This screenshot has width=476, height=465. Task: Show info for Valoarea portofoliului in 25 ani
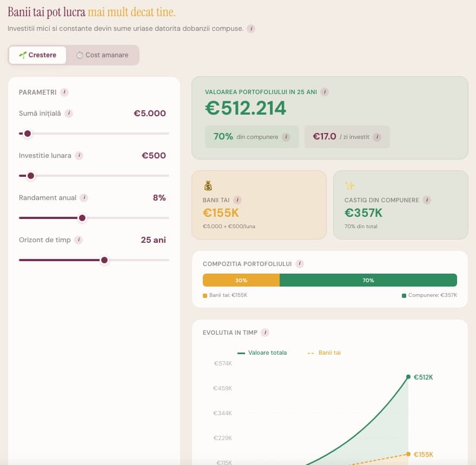coord(325,92)
